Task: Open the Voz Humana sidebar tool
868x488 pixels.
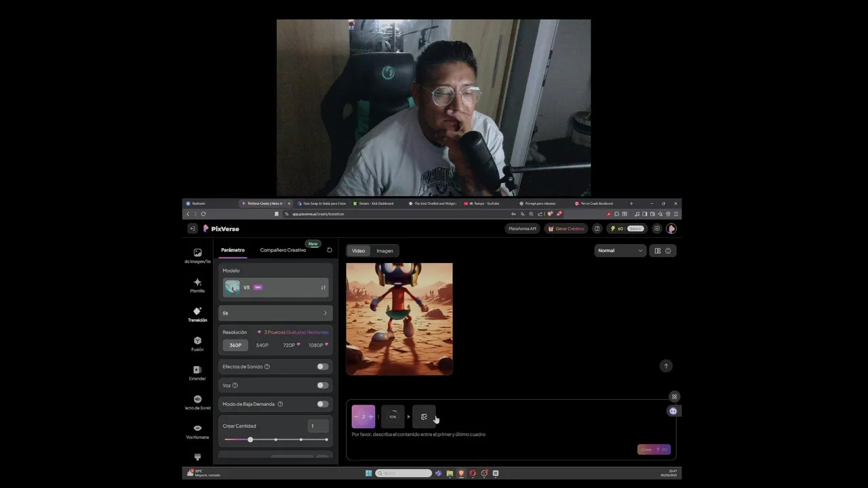Action: coord(197,431)
